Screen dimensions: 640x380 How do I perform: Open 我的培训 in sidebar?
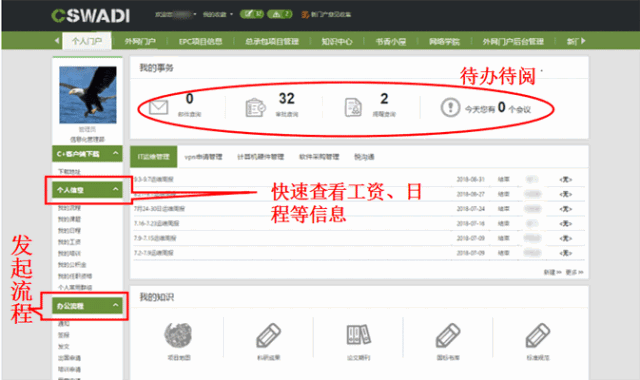(69, 253)
